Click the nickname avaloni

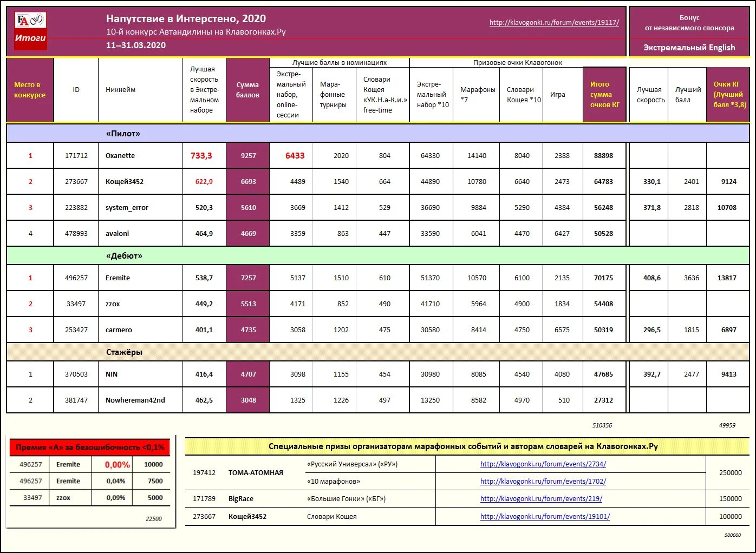coord(117,234)
